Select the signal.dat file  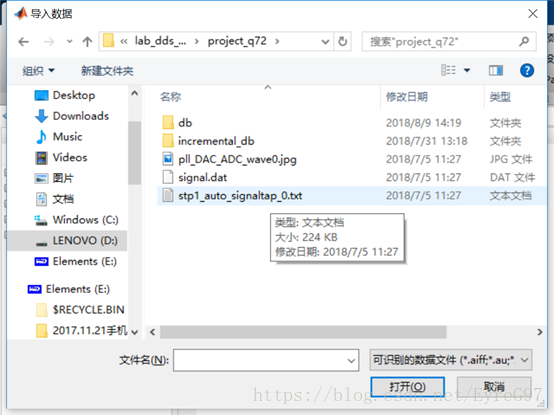[x=202, y=177]
